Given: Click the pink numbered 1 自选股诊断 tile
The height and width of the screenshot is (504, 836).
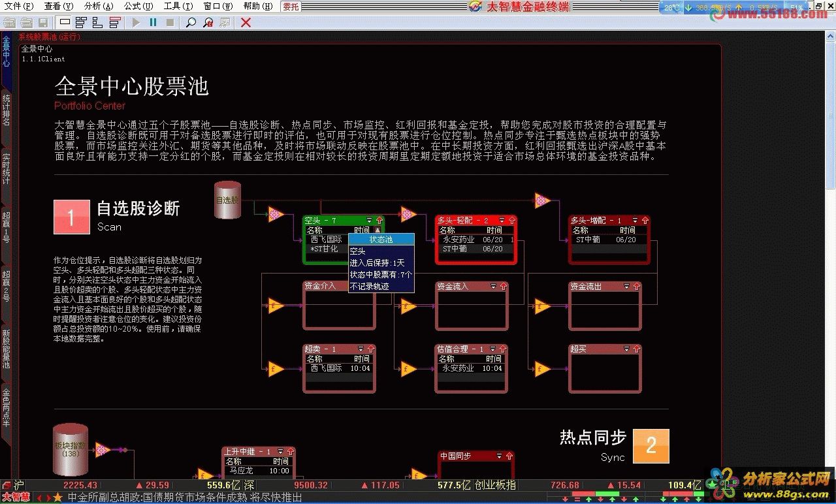Looking at the screenshot, I should [71, 217].
